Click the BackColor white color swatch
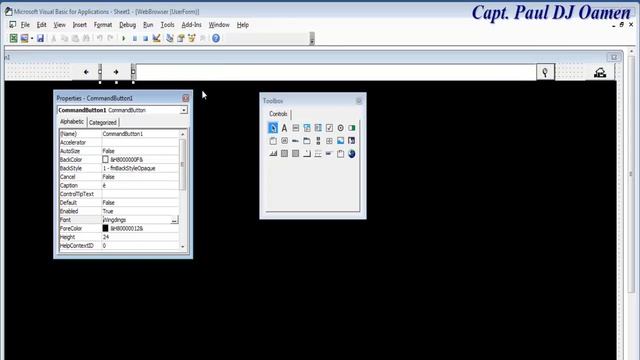This screenshot has height=360, width=640. pos(105,160)
